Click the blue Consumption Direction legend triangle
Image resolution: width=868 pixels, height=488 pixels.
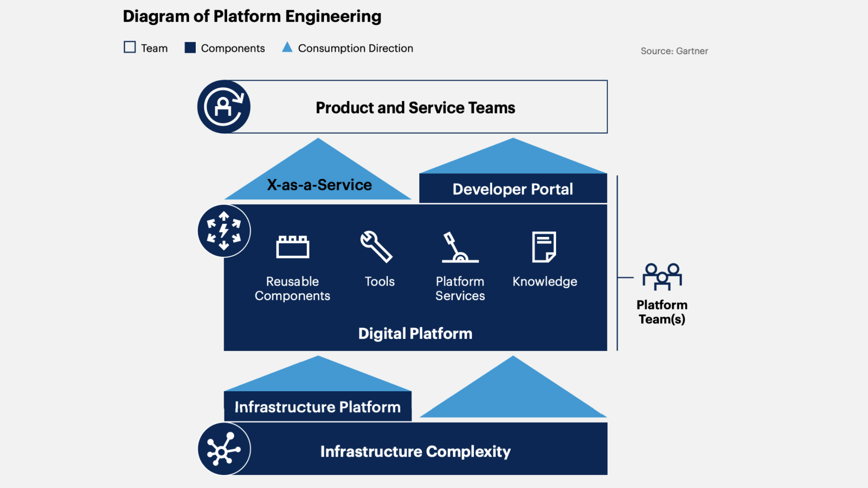pos(287,48)
